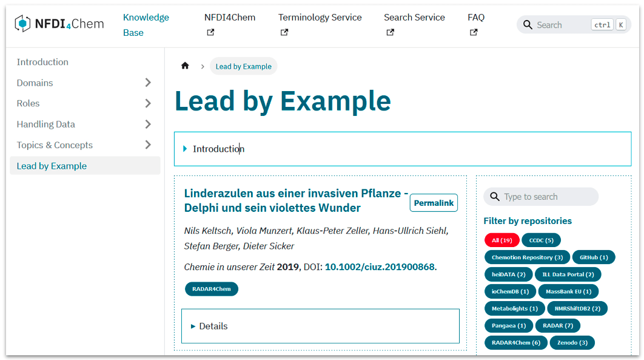Filter by MassBank EU (1)
The image size is (644, 360).
568,291
